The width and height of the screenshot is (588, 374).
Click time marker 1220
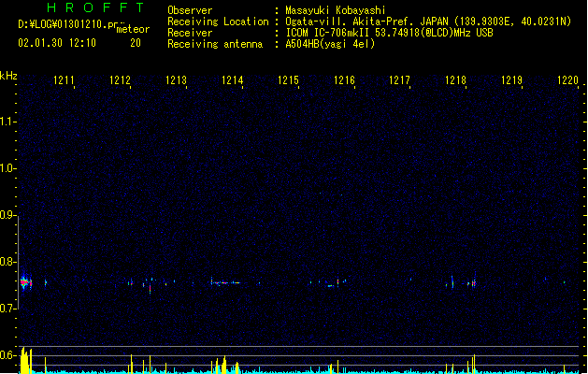coord(567,80)
